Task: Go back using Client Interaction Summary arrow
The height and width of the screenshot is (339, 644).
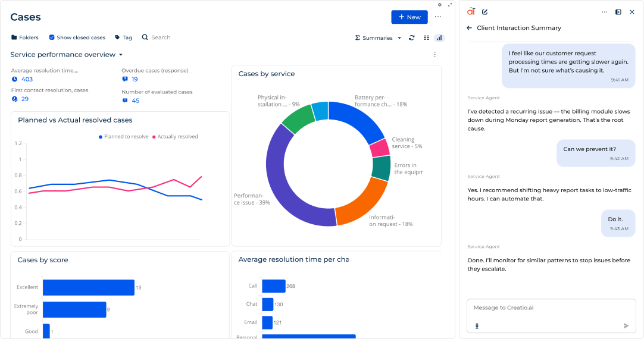Action: click(x=470, y=28)
